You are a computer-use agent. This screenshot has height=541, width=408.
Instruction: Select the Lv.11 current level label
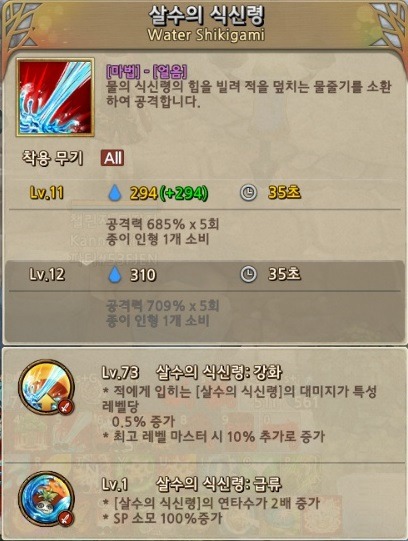pyautogui.click(x=47, y=193)
